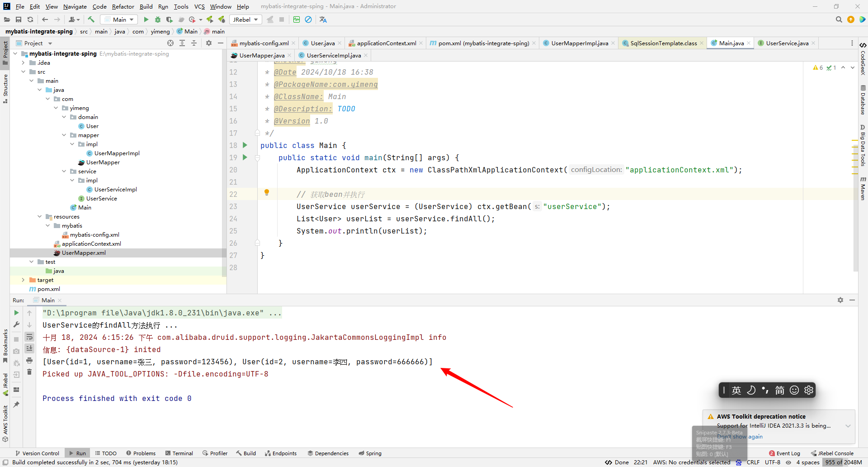
Task: Click the Search Everywhere magnifier icon
Action: (839, 19)
